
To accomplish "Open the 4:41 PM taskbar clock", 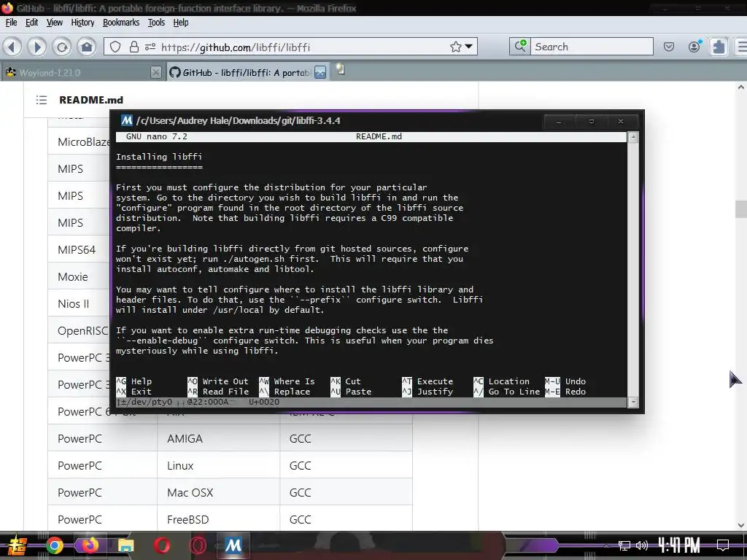I will click(679, 545).
